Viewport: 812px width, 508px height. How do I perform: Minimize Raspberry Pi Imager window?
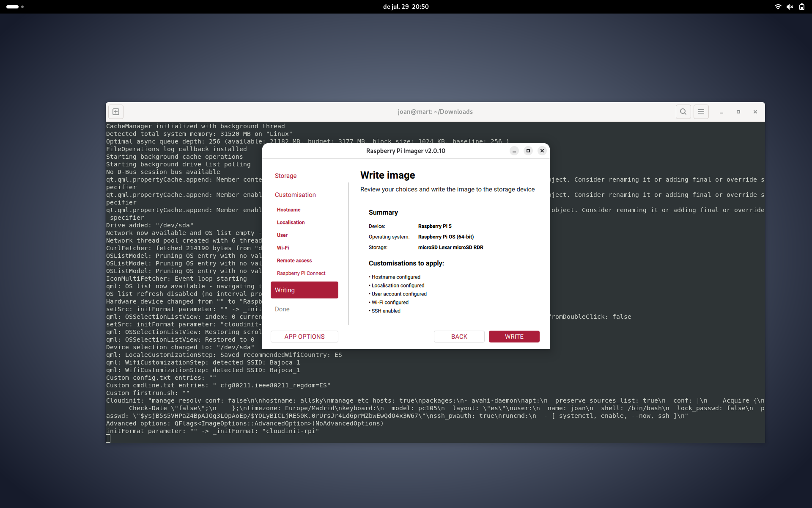[x=514, y=151]
